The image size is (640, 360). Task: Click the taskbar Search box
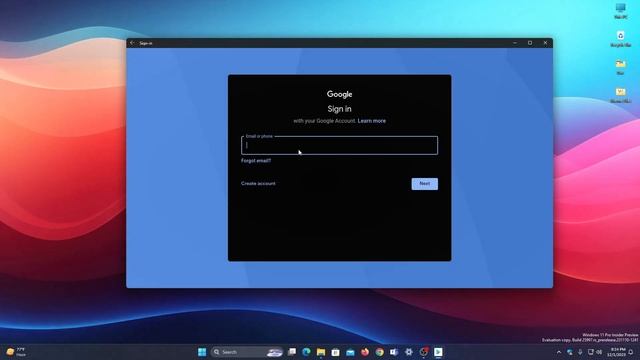[247, 352]
